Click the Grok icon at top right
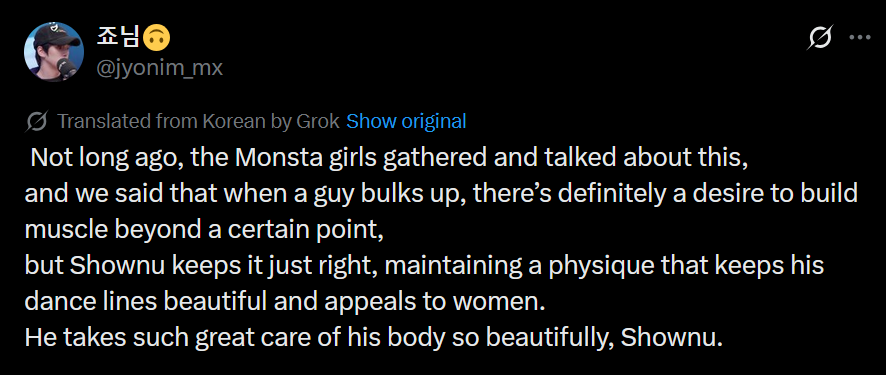Viewport: 886px width, 375px height. (x=819, y=38)
